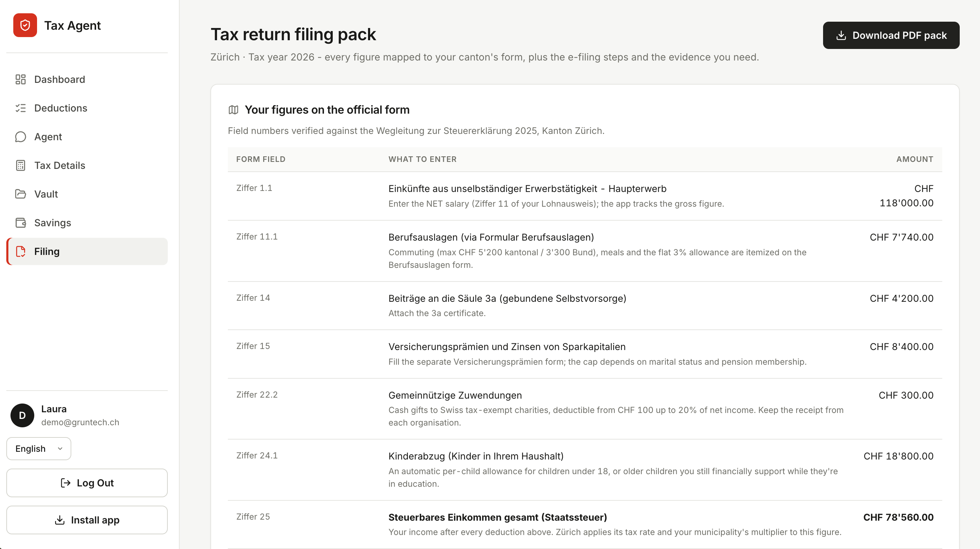Click the 'Zürich · Tax year 2026' subtitle

(485, 57)
